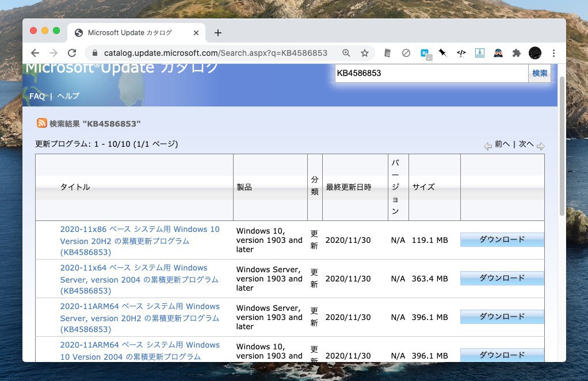Open the x64 Windows Server 2004 update title
Viewport: 588px width, 381px height.
139,279
